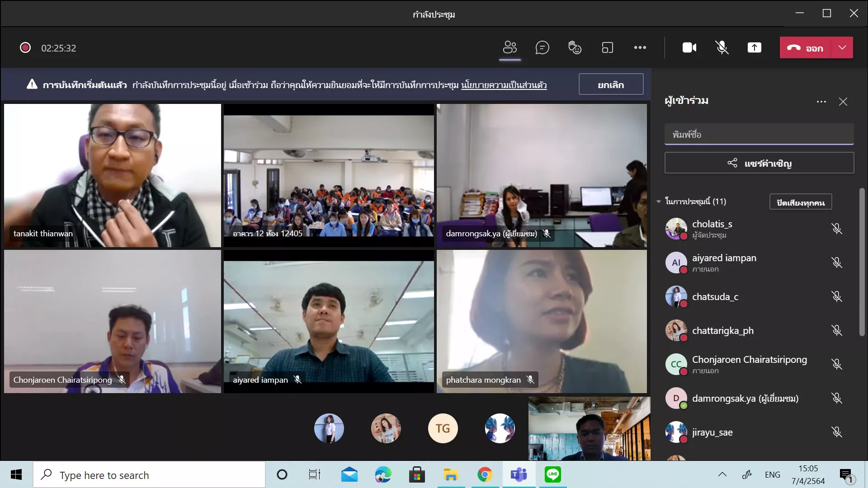This screenshot has height=488, width=868.
Task: Show hidden system tray icons
Action: (x=722, y=474)
